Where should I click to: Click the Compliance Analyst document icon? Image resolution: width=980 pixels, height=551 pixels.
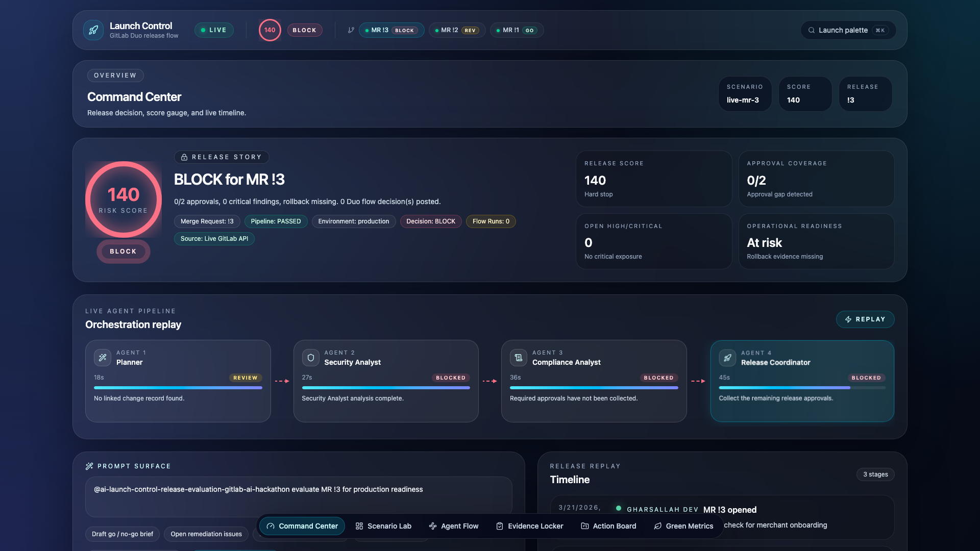[x=519, y=358]
